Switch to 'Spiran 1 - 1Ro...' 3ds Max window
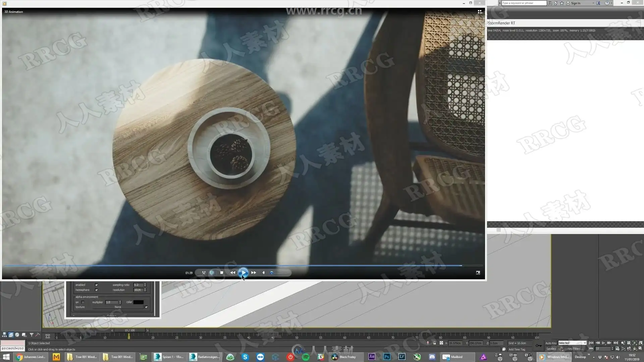 tap(169, 357)
